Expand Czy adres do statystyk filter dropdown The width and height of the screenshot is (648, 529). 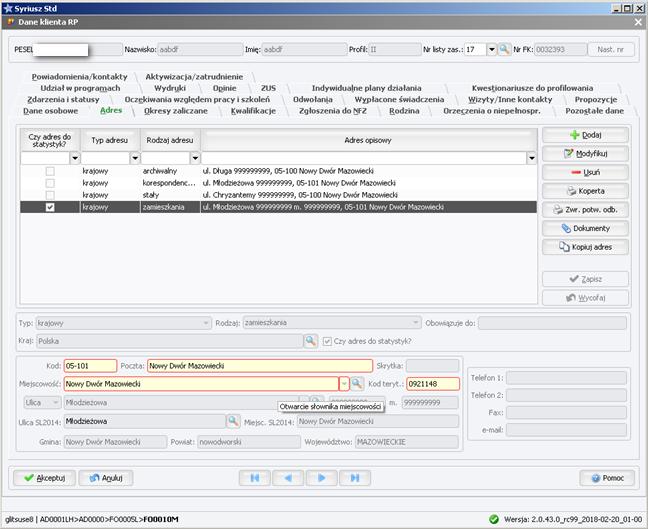point(75,158)
